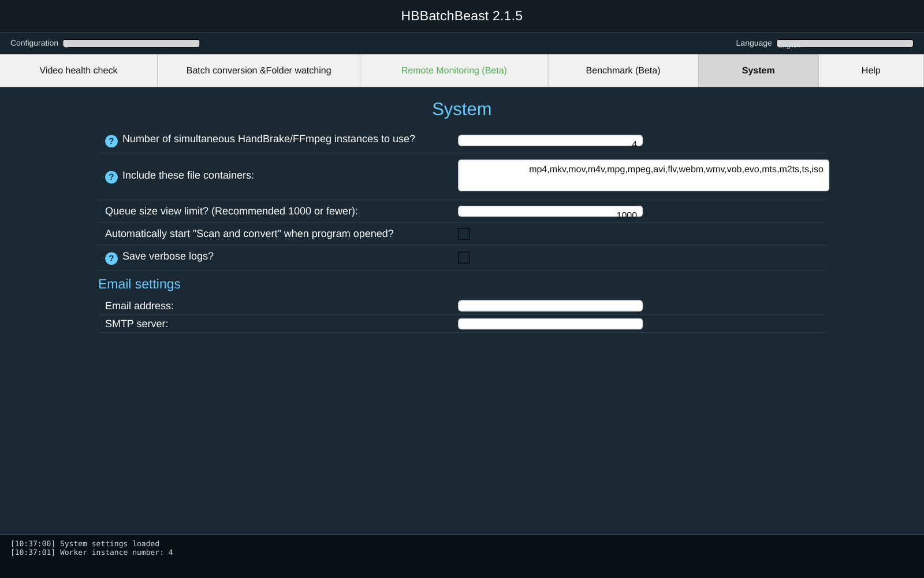This screenshot has height=578, width=924.
Task: Show help for Include these file containers
Action: [111, 177]
